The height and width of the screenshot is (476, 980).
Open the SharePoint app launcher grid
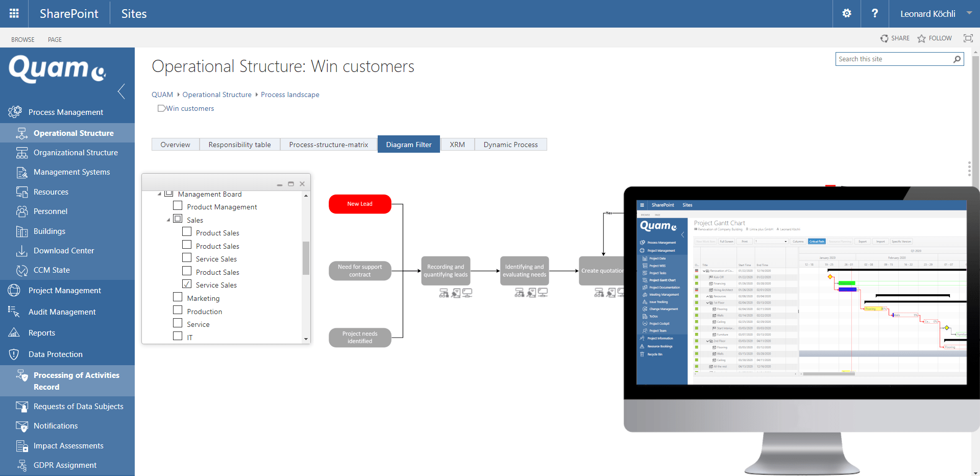coord(14,13)
